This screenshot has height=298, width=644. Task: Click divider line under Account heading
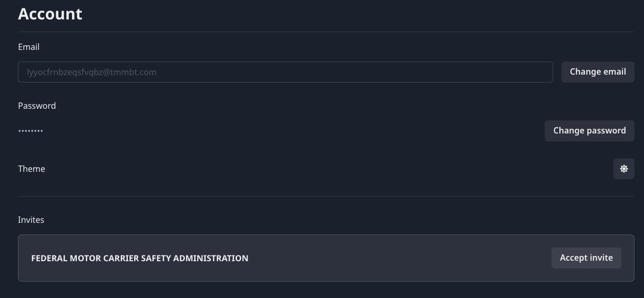point(326,32)
